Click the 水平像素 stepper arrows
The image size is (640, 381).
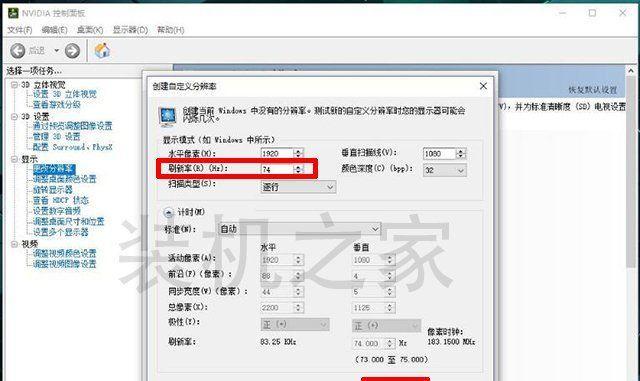[x=298, y=153]
